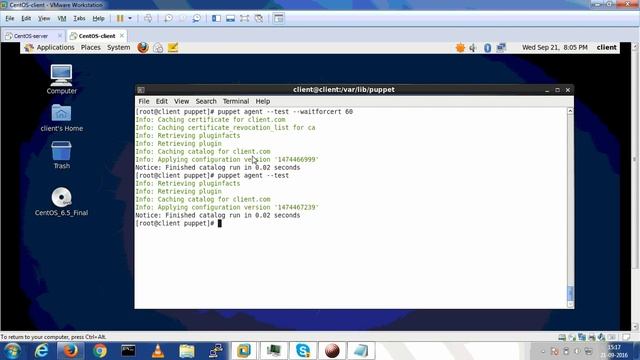Launch Firefox from the GNOME panel

(143, 47)
